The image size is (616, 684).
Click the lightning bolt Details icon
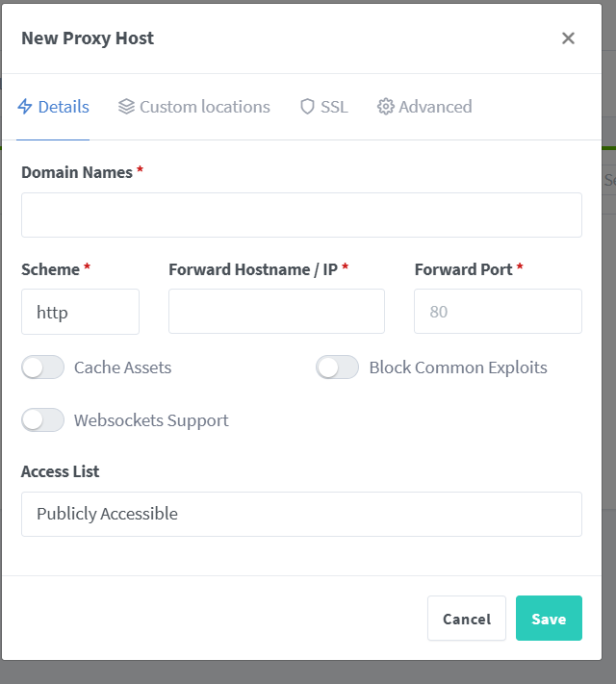click(x=25, y=107)
